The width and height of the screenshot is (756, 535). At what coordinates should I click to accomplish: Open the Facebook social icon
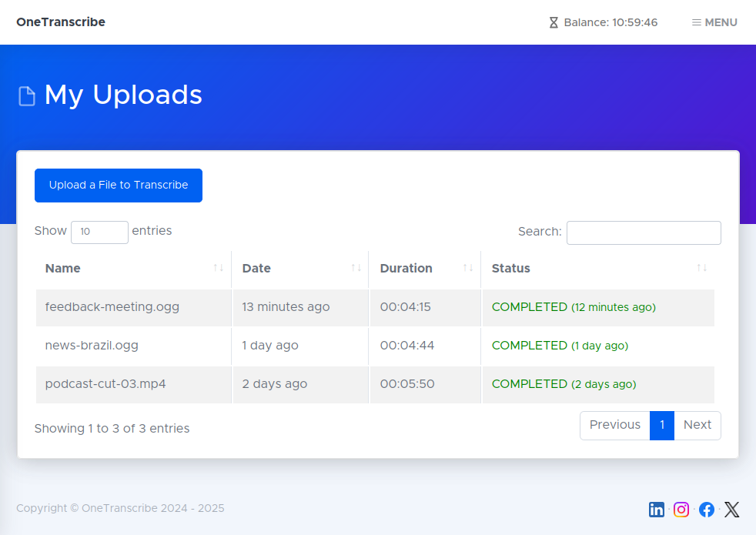[x=707, y=510]
